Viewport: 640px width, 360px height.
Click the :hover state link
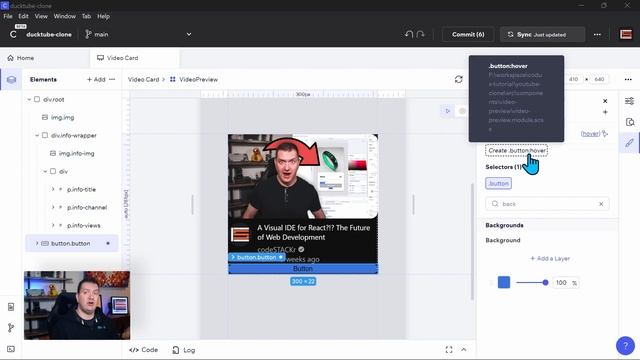[590, 133]
